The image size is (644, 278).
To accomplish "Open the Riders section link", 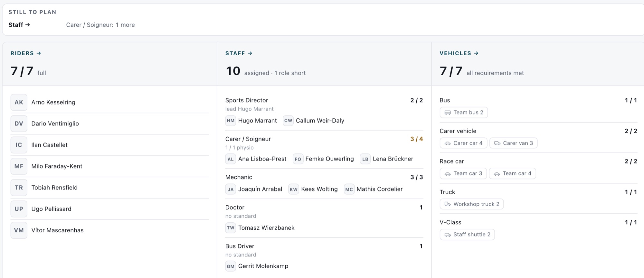I will (x=26, y=53).
